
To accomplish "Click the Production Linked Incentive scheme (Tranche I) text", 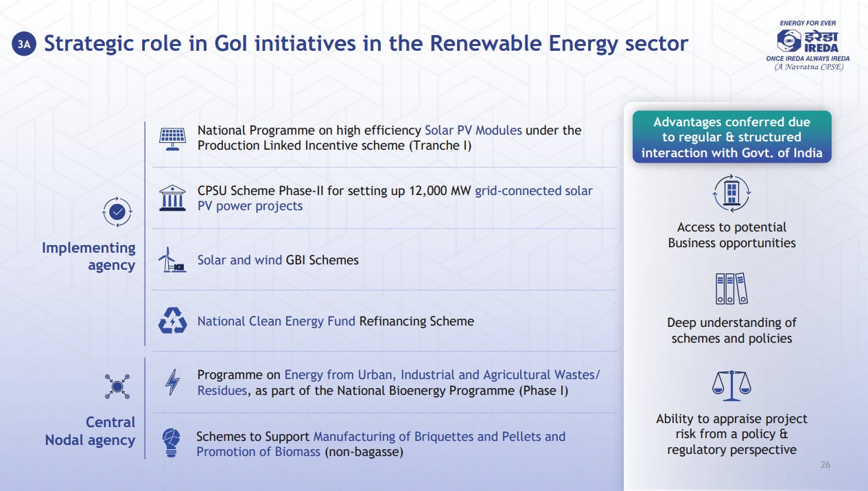I will (x=334, y=146).
